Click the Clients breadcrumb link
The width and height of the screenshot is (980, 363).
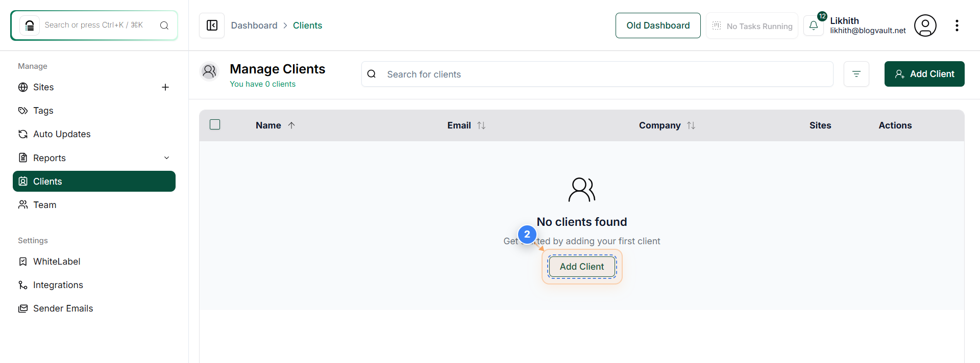point(307,25)
